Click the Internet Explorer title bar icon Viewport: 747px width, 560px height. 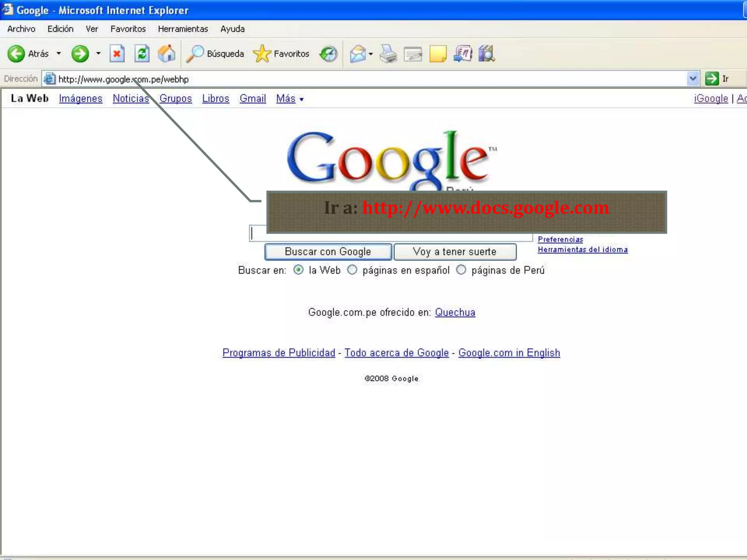[7, 9]
